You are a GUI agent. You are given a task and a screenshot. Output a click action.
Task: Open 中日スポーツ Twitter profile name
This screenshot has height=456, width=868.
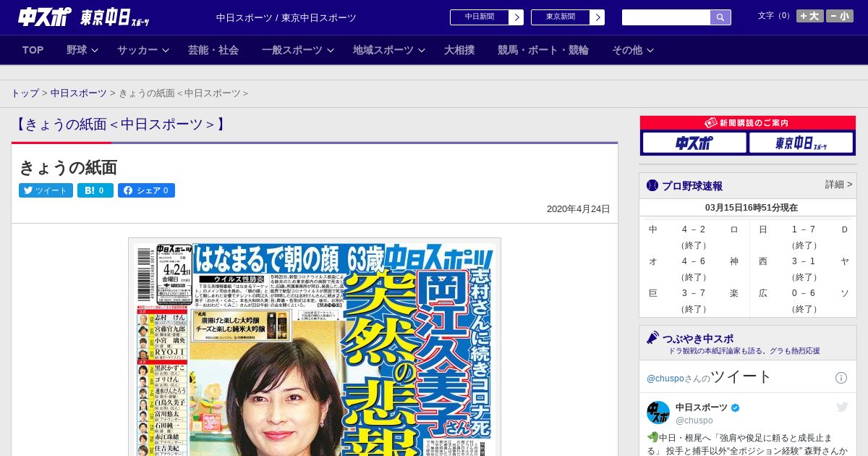coord(702,408)
